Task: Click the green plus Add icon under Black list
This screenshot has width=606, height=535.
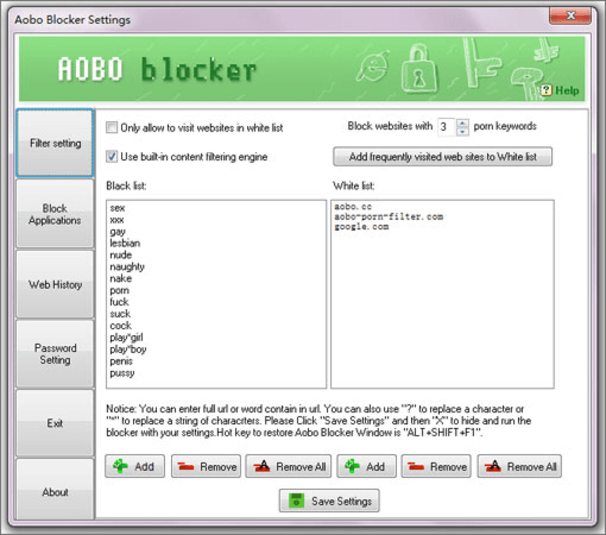Action: pyautogui.click(x=122, y=466)
